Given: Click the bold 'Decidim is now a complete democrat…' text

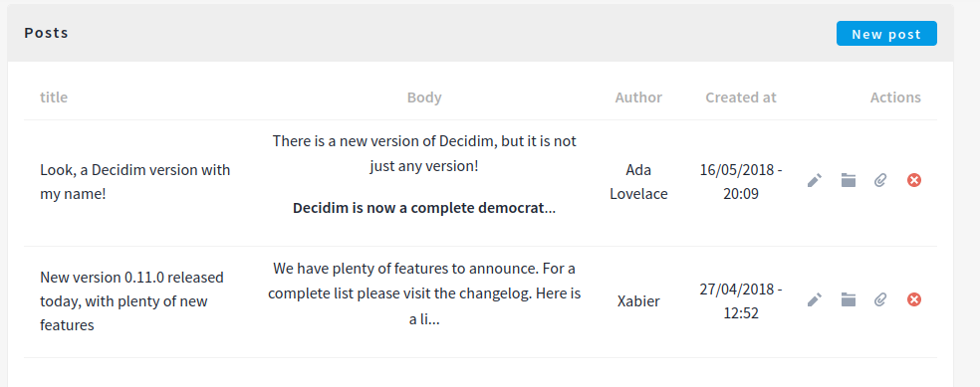Looking at the screenshot, I should tap(424, 208).
